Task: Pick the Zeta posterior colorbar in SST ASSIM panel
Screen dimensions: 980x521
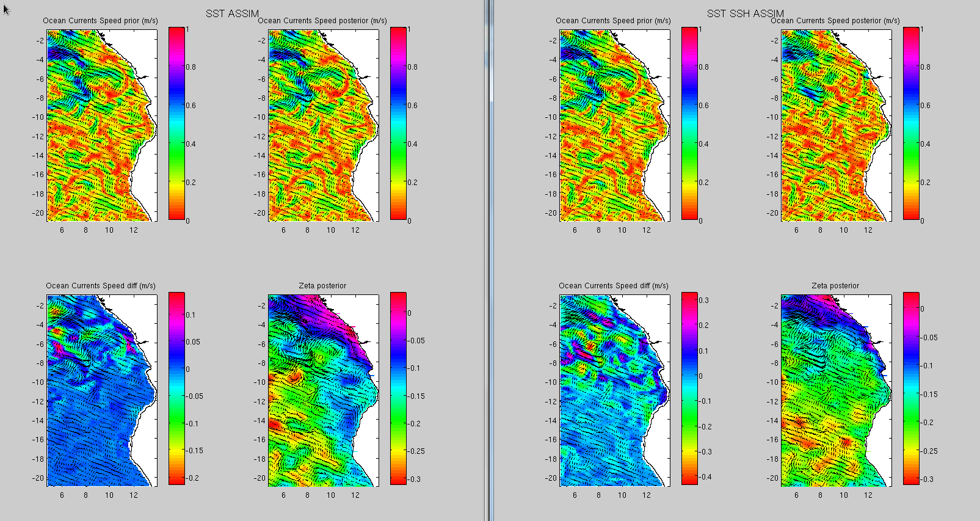Action: click(x=398, y=388)
